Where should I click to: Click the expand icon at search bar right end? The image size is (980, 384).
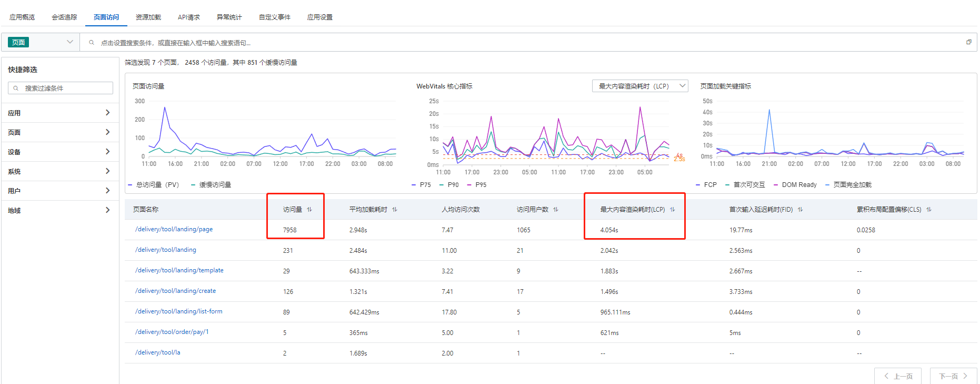click(x=969, y=42)
